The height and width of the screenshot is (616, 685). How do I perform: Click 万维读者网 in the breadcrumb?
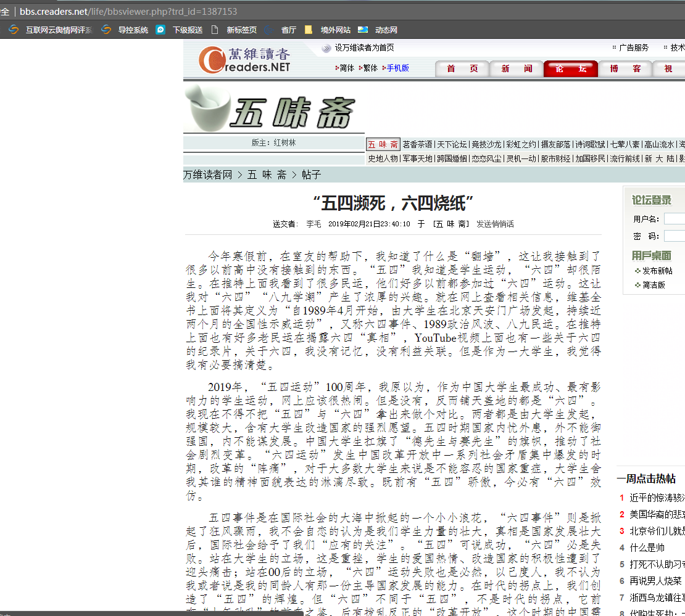[207, 175]
